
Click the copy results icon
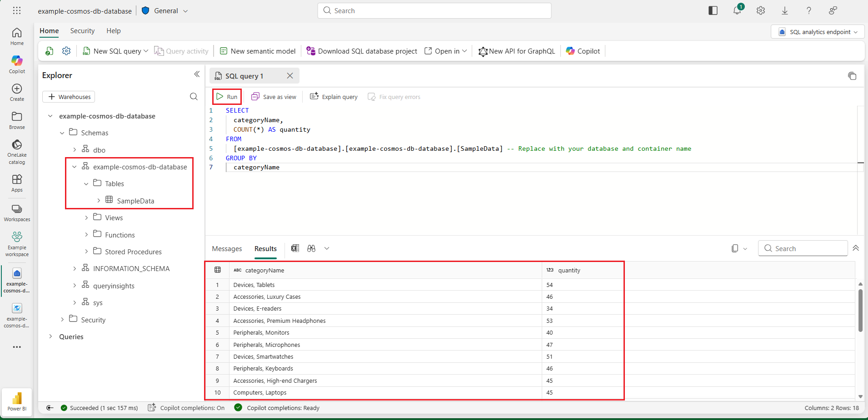click(735, 248)
